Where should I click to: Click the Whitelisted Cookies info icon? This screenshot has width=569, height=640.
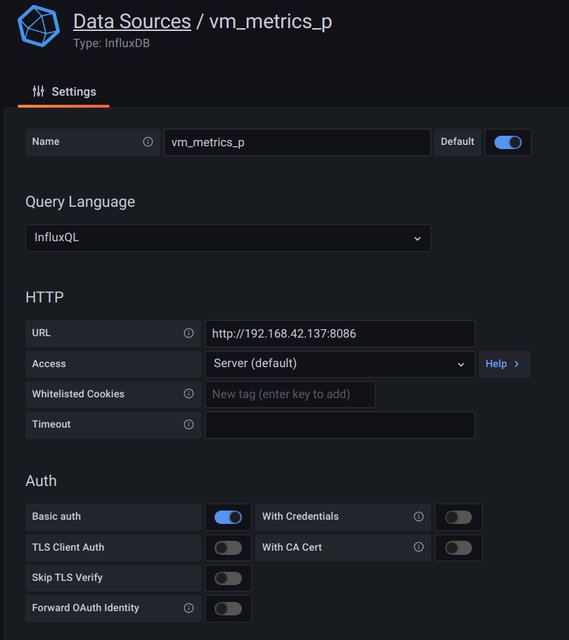pos(189,393)
